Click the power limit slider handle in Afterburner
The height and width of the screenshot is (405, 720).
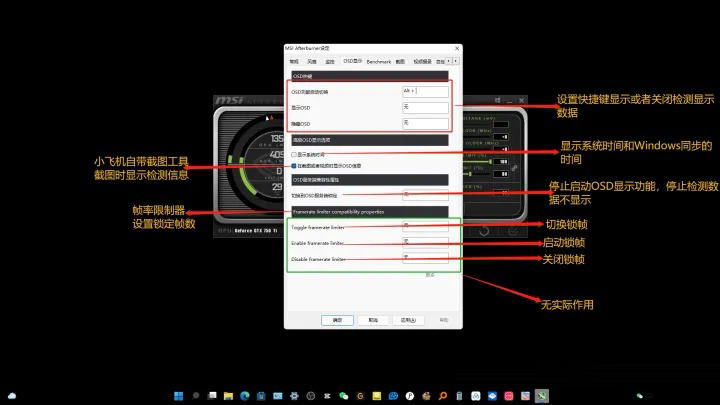point(490,162)
